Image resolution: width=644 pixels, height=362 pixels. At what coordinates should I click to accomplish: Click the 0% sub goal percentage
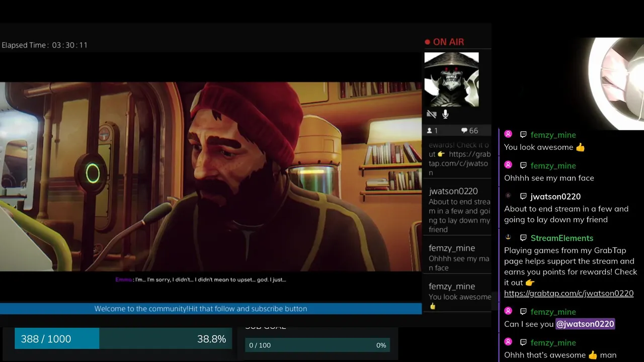[381, 345]
